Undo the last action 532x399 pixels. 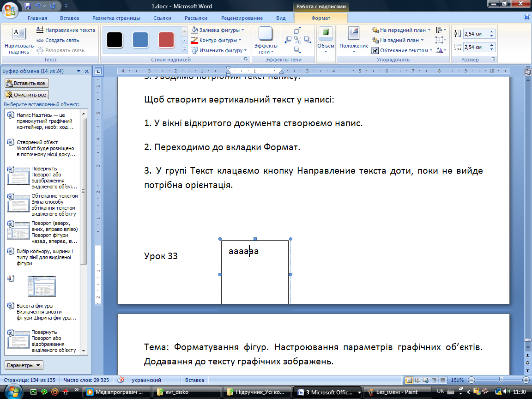38,6
